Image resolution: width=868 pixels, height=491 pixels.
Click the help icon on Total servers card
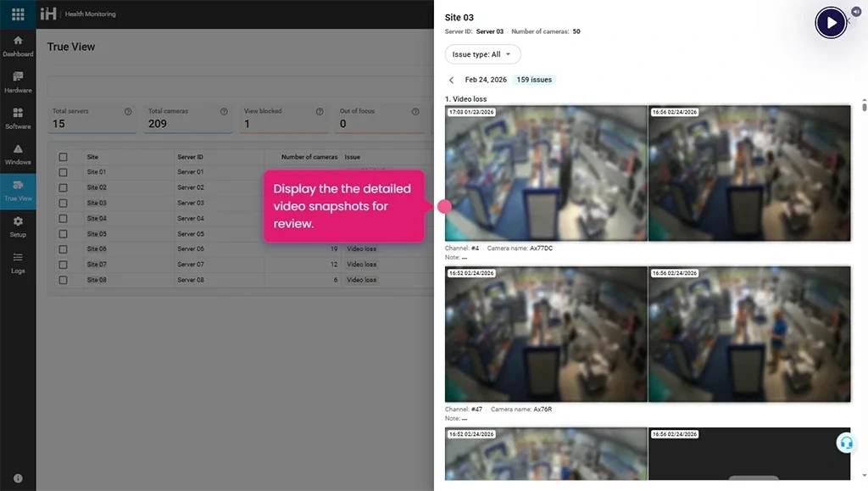pyautogui.click(x=128, y=111)
